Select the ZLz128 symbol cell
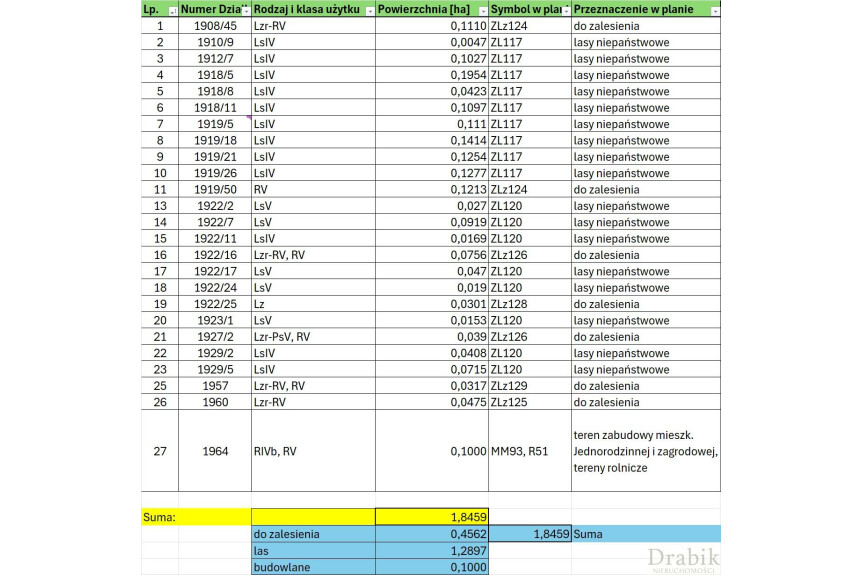Viewport: 863px width, 575px height. (x=530, y=304)
